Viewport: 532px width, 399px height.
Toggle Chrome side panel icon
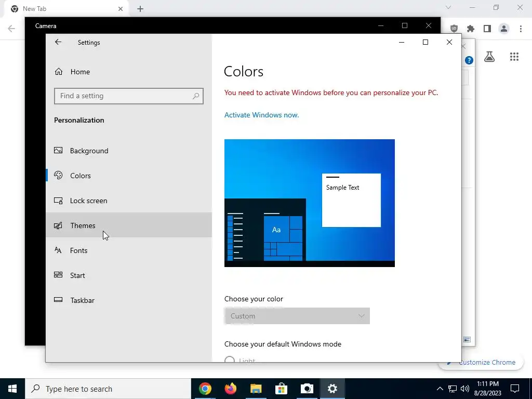[x=487, y=29]
